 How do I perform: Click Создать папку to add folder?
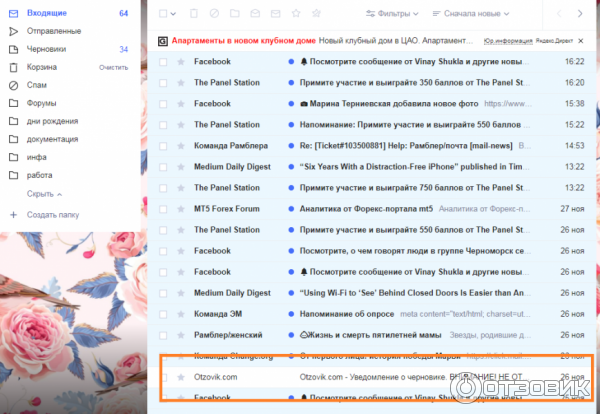55,215
